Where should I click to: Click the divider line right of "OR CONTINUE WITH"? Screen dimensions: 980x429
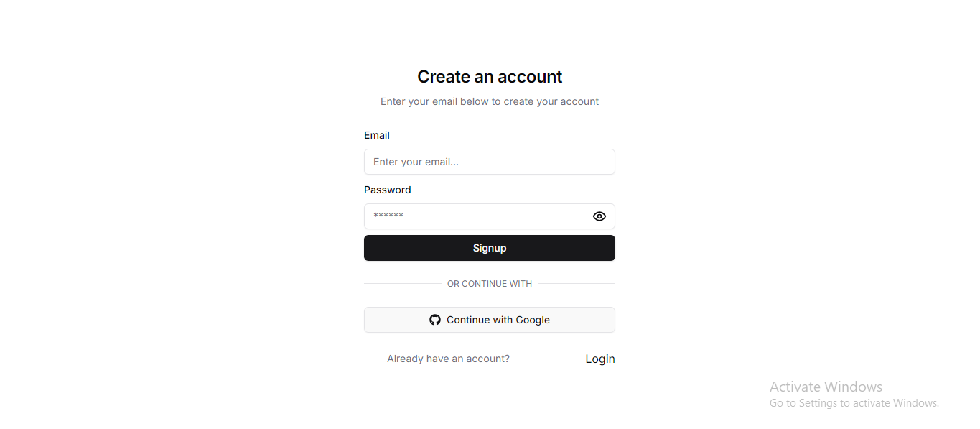click(577, 284)
